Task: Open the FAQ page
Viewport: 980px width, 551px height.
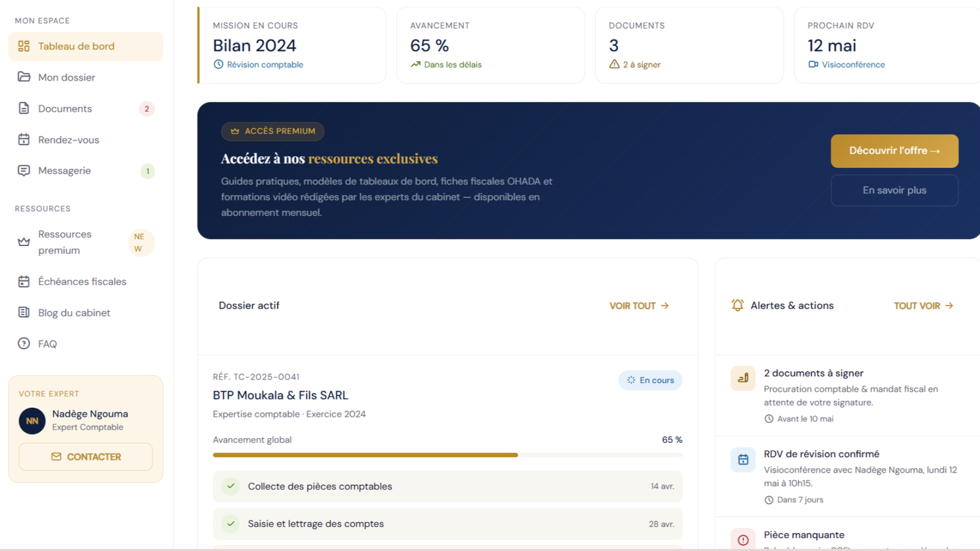Action: [86, 344]
